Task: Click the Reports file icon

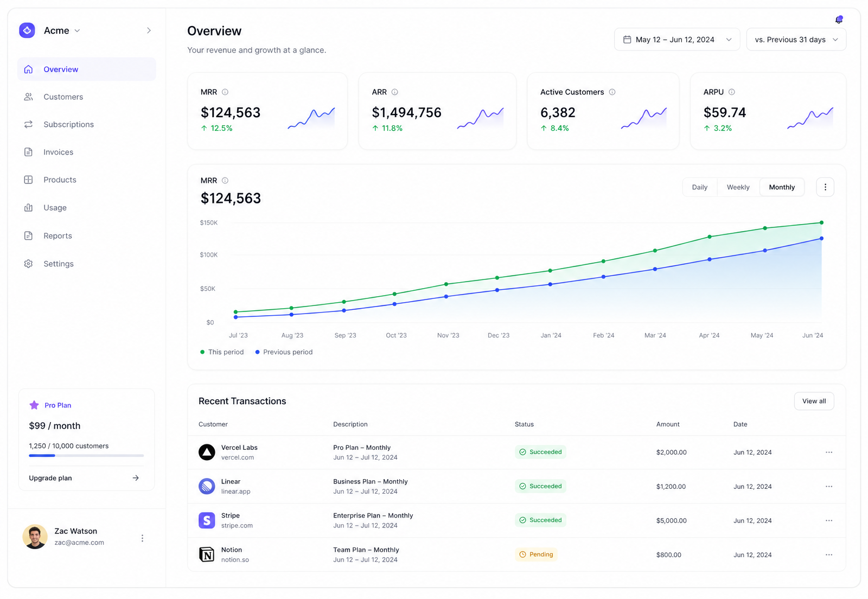Action: pos(29,235)
